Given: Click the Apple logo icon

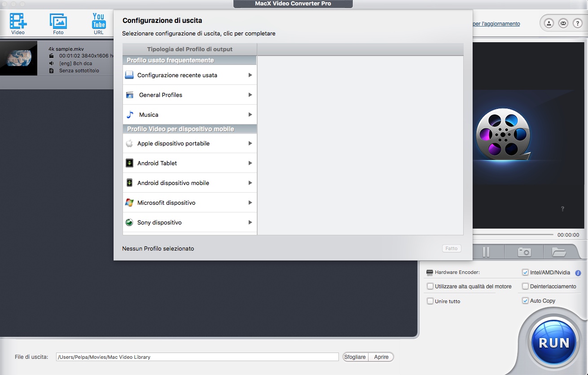Looking at the screenshot, I should pyautogui.click(x=129, y=143).
